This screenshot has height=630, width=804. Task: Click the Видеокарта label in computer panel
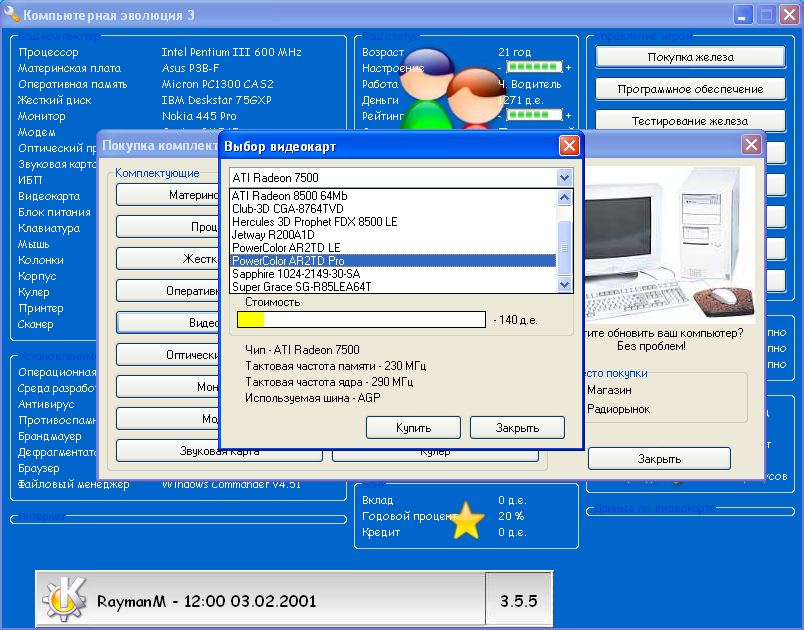click(49, 196)
